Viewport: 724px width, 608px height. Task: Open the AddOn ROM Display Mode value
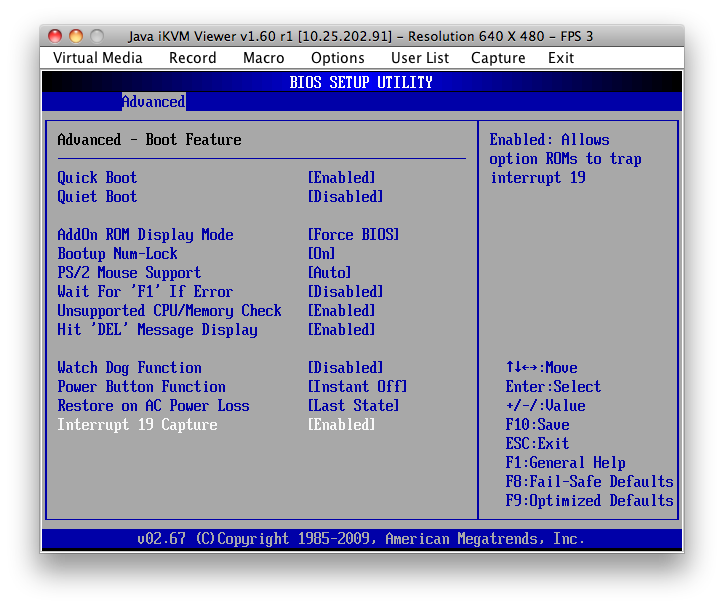pos(353,235)
